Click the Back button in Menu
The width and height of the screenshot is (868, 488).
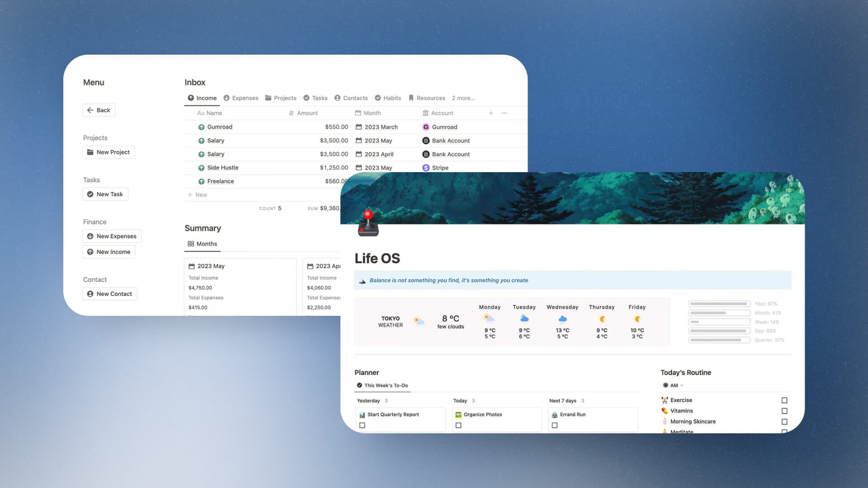tap(99, 110)
